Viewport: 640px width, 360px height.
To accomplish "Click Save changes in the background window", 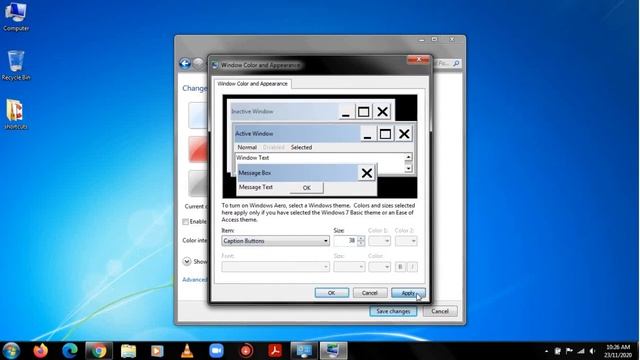I will pos(393,311).
